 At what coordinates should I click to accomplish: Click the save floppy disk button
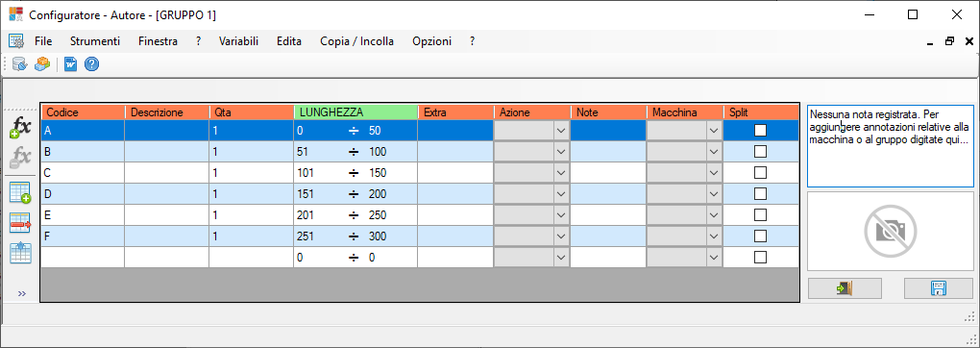click(x=939, y=288)
